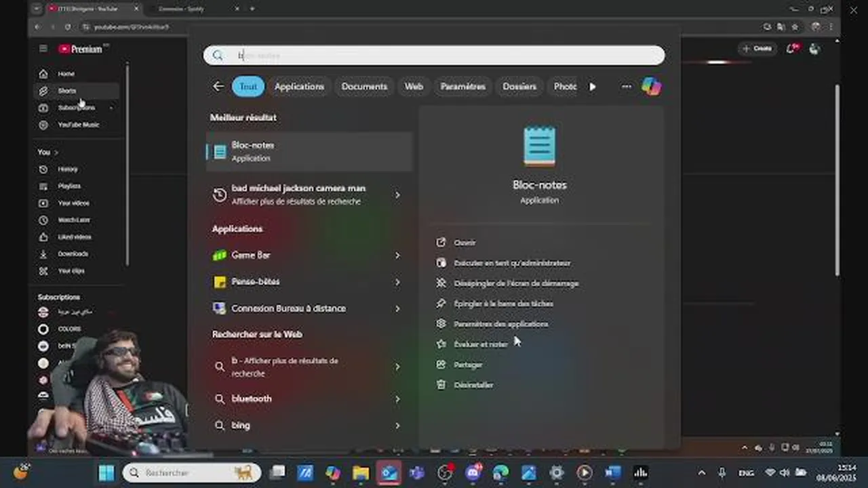This screenshot has width=868, height=488.
Task: Open YouTube notifications bell
Action: coord(791,49)
